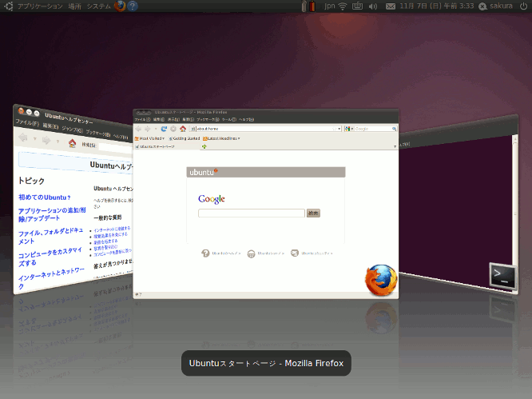Click the Firefox reload button
This screenshot has width=532, height=399.
coord(164,128)
